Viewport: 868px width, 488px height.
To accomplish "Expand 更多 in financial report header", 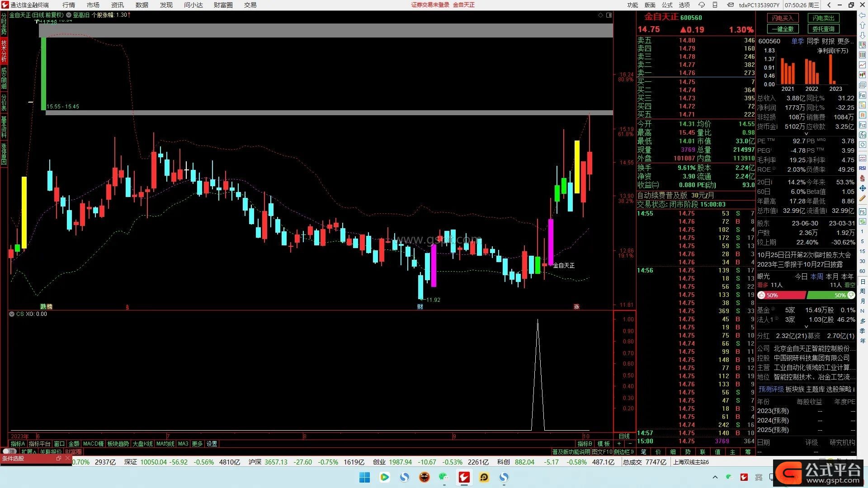I will click(844, 41).
